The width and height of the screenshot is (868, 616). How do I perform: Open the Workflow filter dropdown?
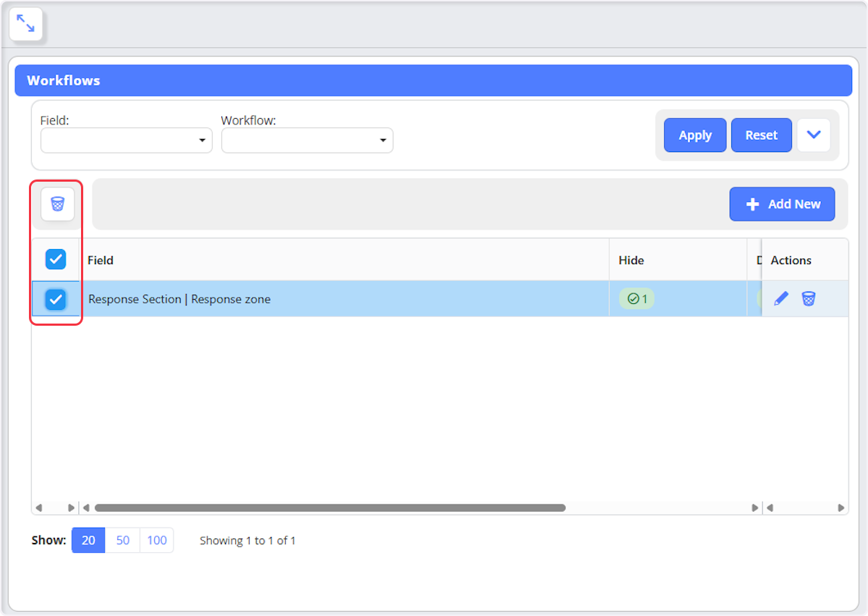coord(307,140)
